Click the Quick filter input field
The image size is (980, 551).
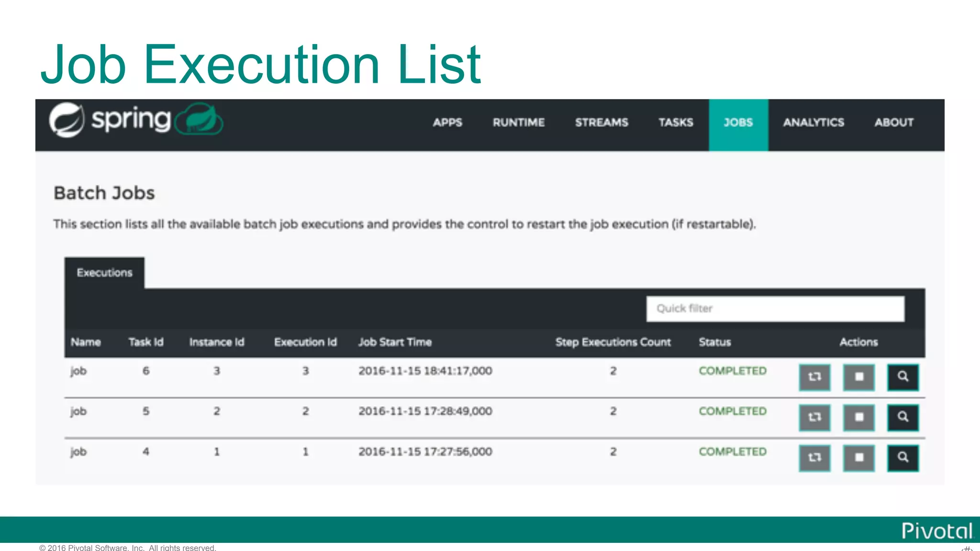point(775,309)
